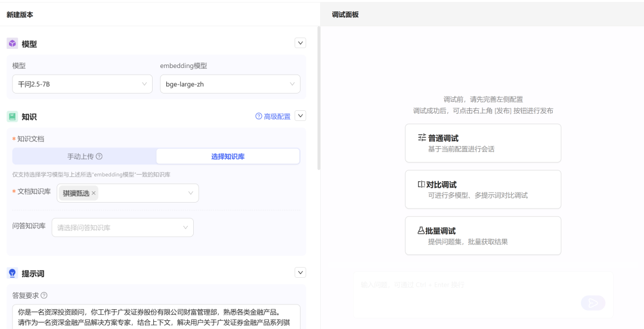Start 对比调试 mode
Viewport: 644px width, 329px height.
[483, 190]
